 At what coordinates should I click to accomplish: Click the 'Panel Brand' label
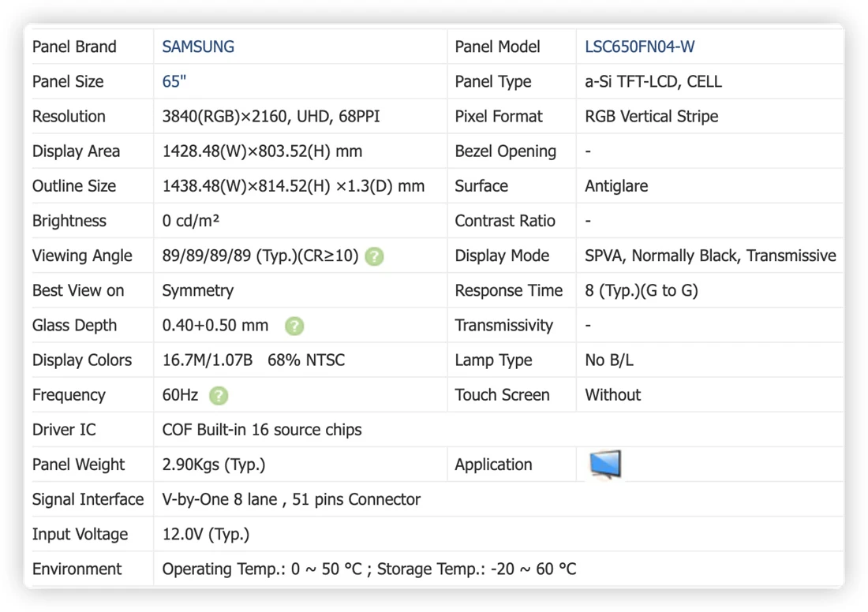point(74,47)
